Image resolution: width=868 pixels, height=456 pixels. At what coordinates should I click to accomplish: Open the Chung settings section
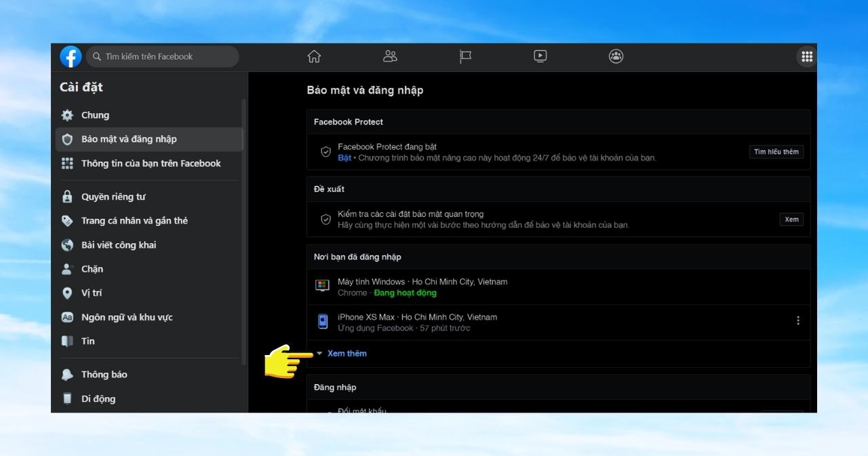click(x=149, y=115)
